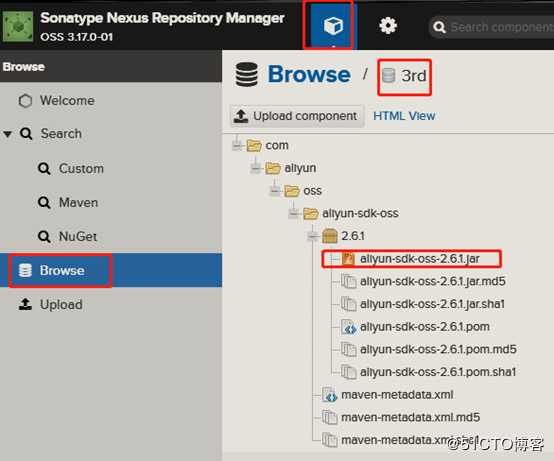The height and width of the screenshot is (461, 554).
Task: Select the aliyun-sdk-oss folder
Action: click(x=360, y=213)
